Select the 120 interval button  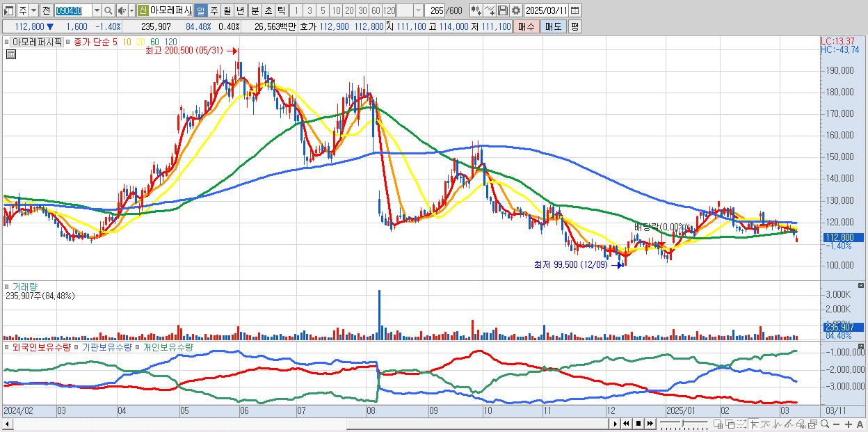pos(389,10)
